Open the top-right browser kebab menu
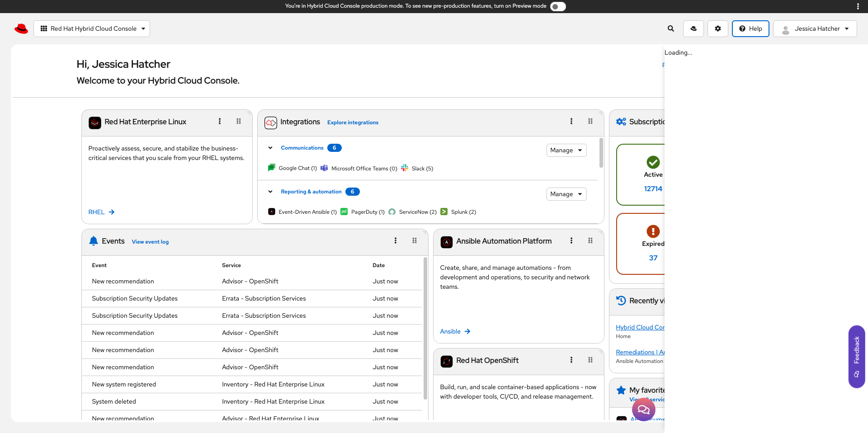The height and width of the screenshot is (433, 868). [858, 6]
